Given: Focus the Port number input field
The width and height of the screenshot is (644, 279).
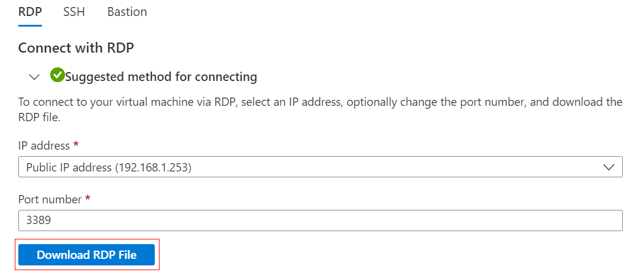Looking at the screenshot, I should pos(320,221).
